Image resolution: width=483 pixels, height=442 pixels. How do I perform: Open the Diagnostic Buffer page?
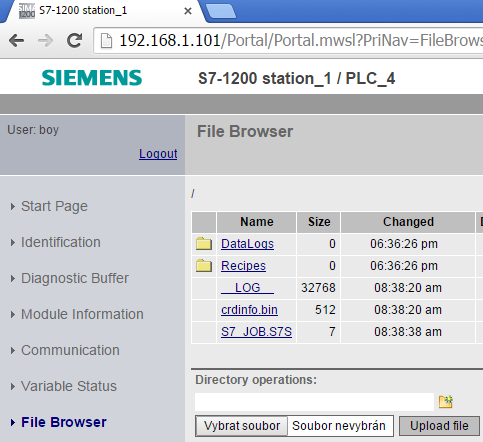[x=75, y=278]
